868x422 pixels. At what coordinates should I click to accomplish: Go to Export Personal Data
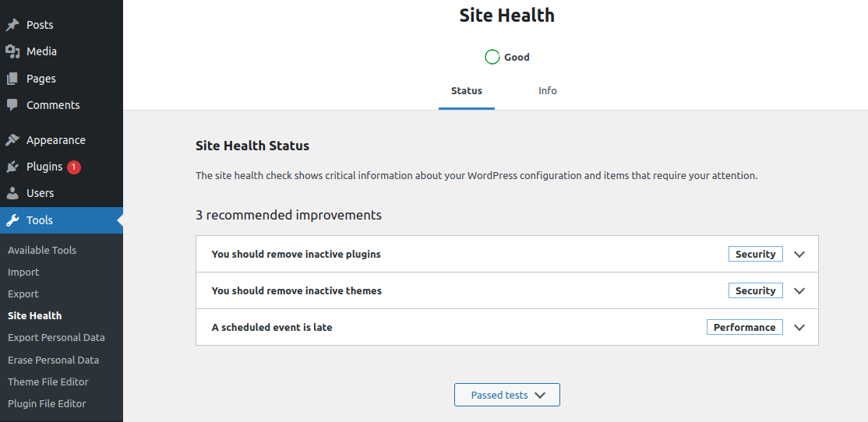point(56,338)
